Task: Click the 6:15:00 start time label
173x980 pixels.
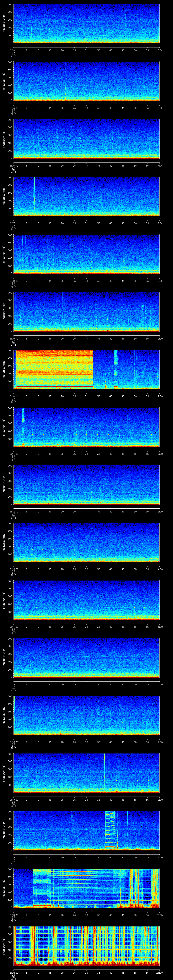Action: click(14, 684)
